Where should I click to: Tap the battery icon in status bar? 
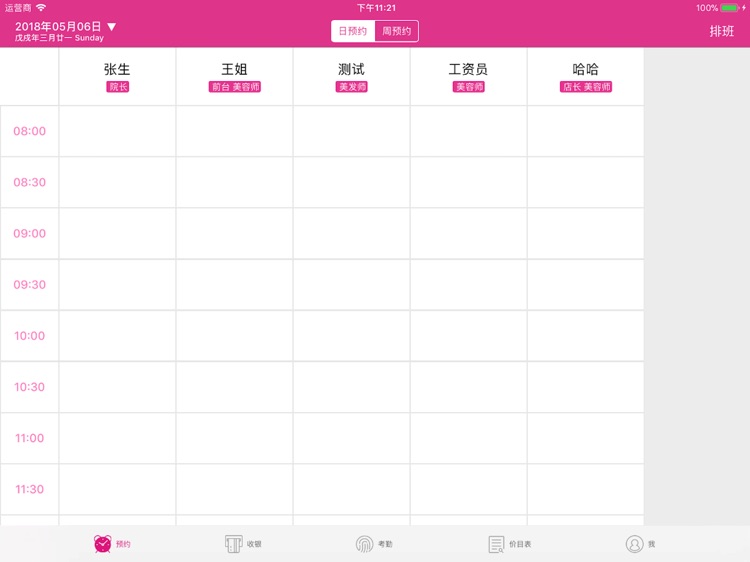pyautogui.click(x=729, y=8)
